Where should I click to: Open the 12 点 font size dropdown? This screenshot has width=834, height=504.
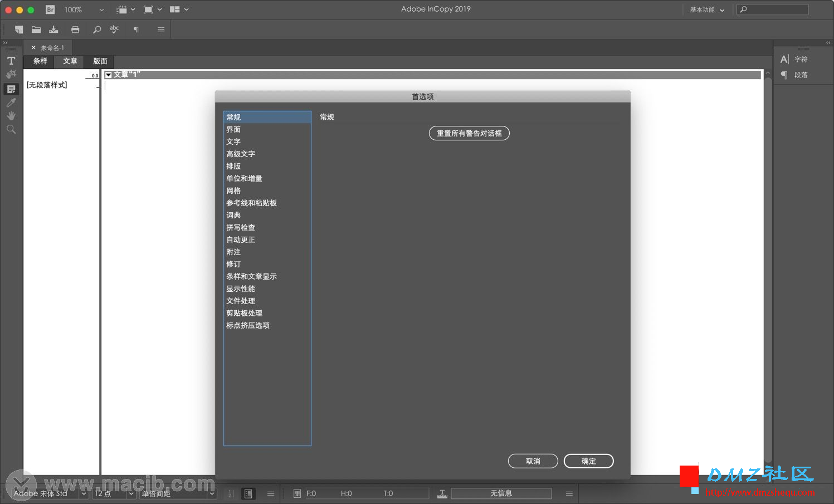tap(131, 493)
